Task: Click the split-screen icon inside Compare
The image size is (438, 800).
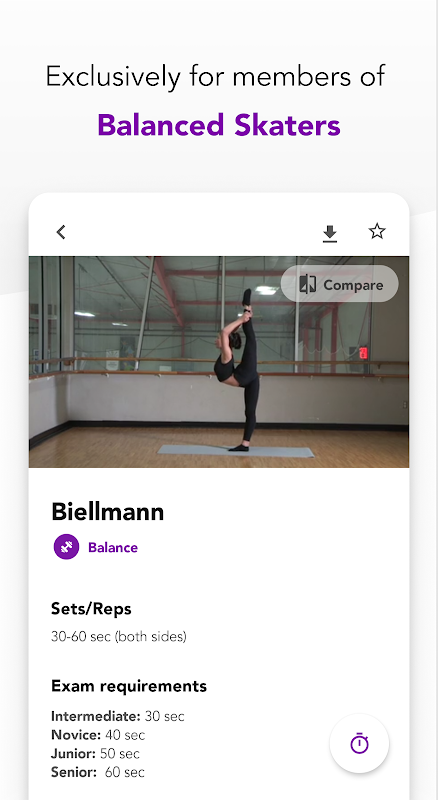Action: coord(307,284)
